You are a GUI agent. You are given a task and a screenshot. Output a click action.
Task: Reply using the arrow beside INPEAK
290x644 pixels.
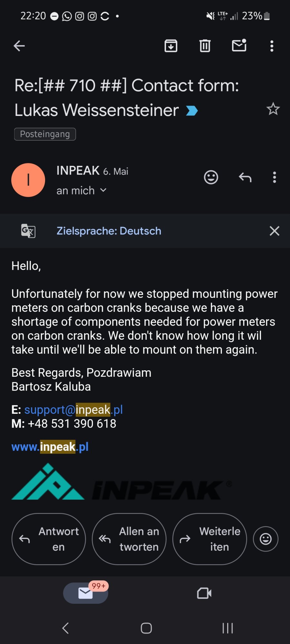(x=245, y=177)
